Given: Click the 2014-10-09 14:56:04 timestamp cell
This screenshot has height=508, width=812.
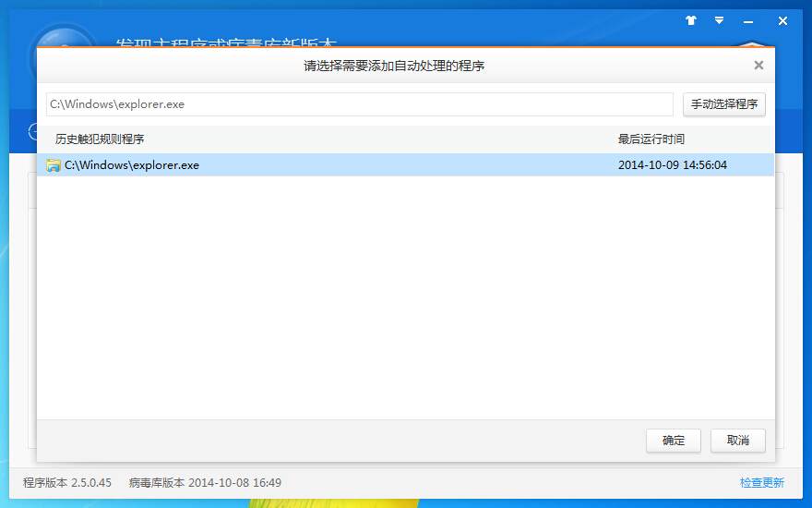Looking at the screenshot, I should [673, 165].
